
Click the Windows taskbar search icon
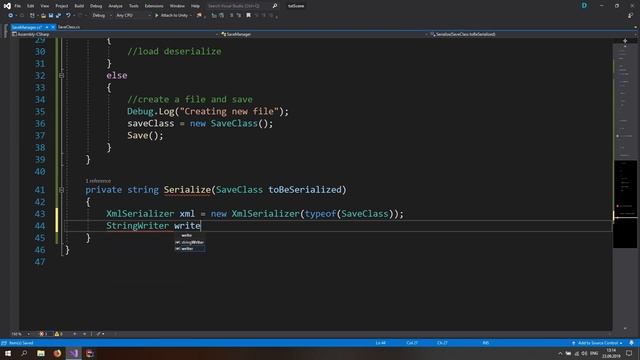24,353
